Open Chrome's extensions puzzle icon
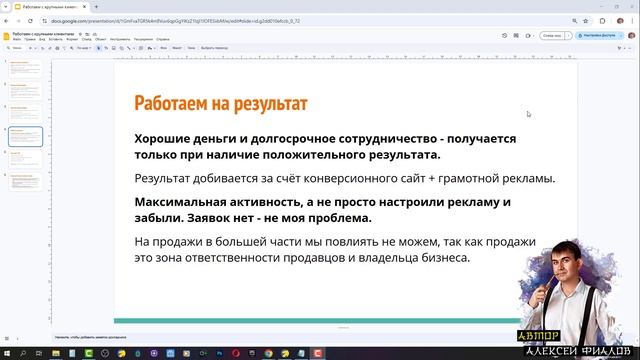The width and height of the screenshot is (640, 360). pyautogui.click(x=602, y=21)
